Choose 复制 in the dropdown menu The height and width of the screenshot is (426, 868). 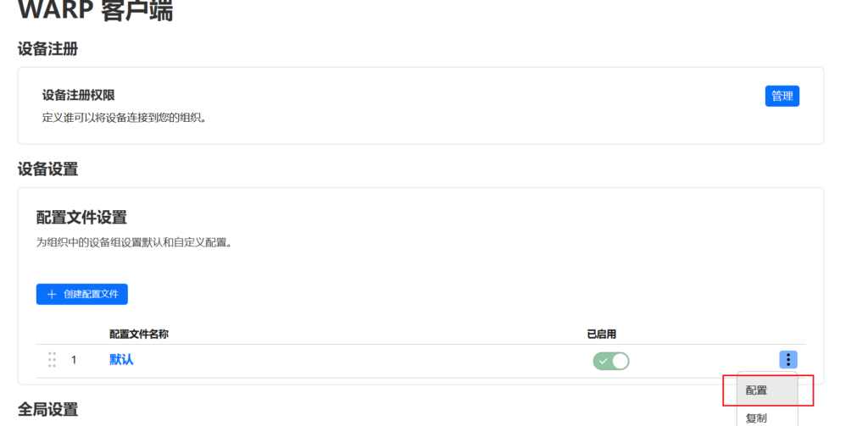tap(757, 418)
